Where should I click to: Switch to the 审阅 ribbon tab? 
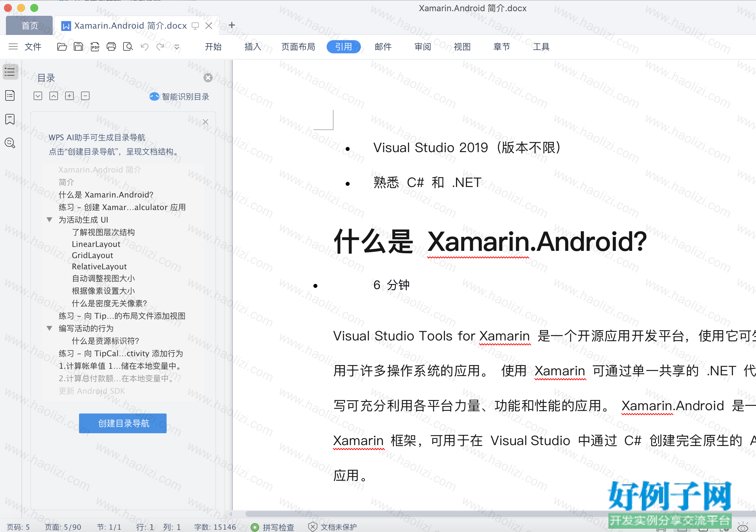tap(423, 47)
